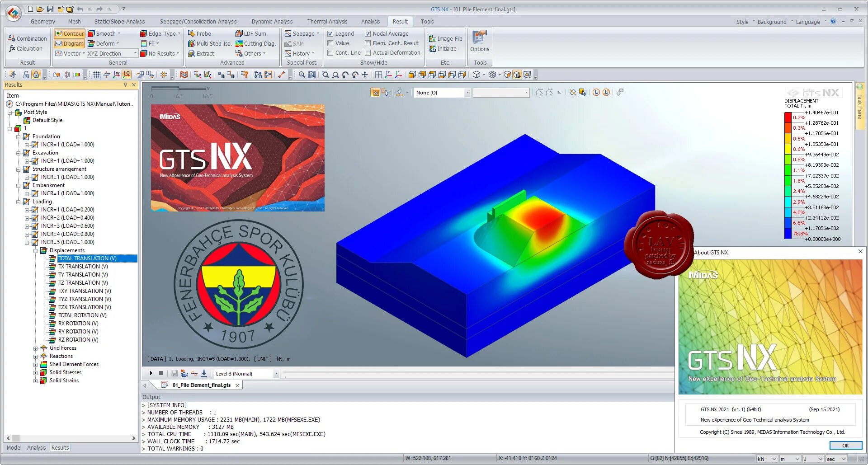This screenshot has height=465, width=868.
Task: Click the stop animation button
Action: (x=161, y=373)
